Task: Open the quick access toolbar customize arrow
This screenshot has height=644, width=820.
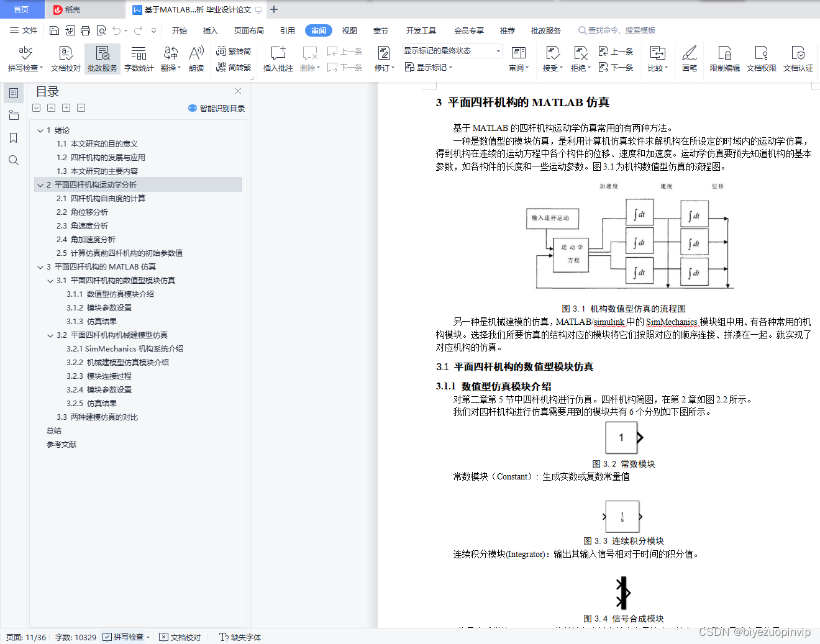Action: (x=153, y=30)
